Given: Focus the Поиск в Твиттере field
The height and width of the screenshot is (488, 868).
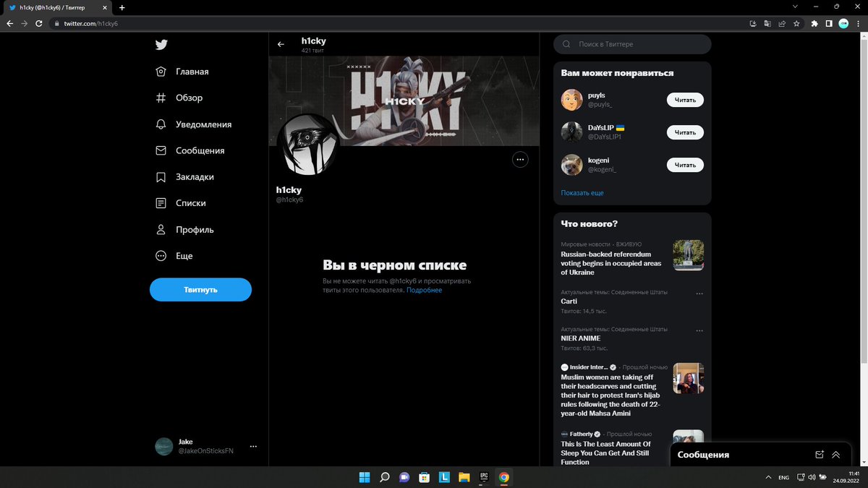Looking at the screenshot, I should click(x=632, y=44).
